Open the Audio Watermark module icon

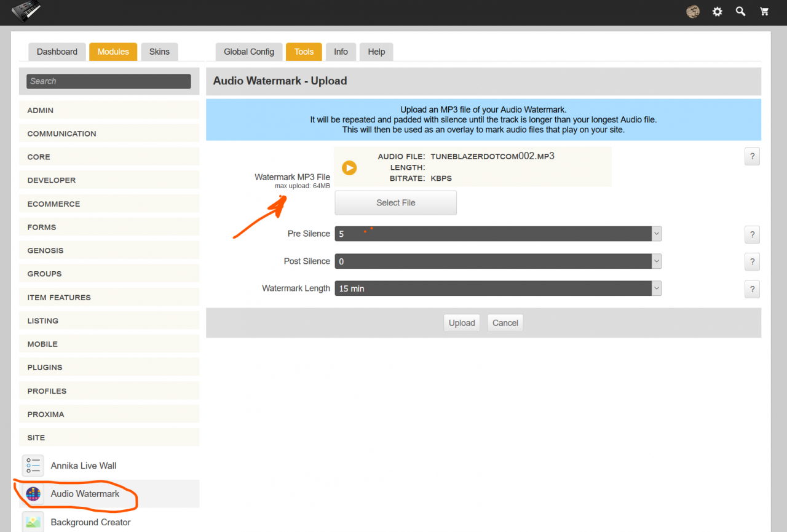click(x=33, y=494)
